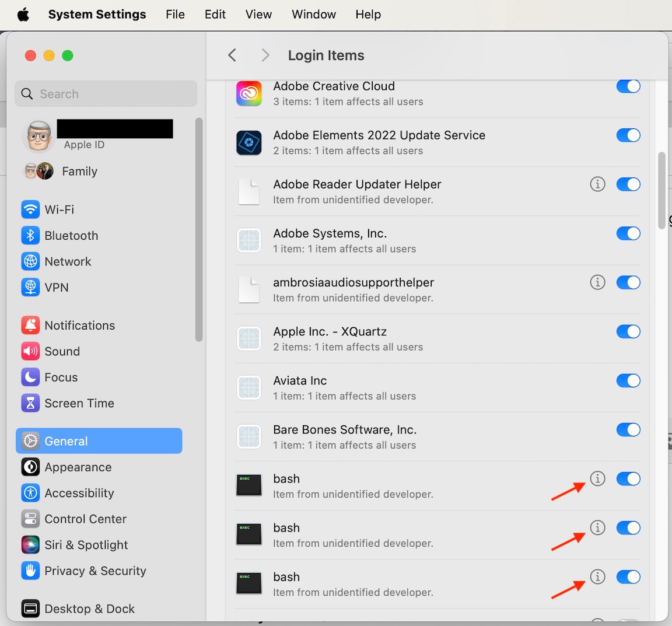Show info for Adobe Reader Updater Helper
This screenshot has height=626, width=672.
tap(597, 184)
